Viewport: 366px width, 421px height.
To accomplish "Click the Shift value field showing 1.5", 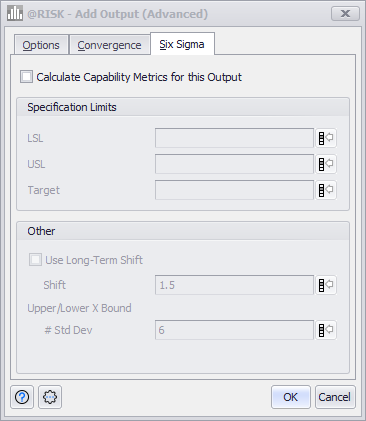I will (234, 285).
